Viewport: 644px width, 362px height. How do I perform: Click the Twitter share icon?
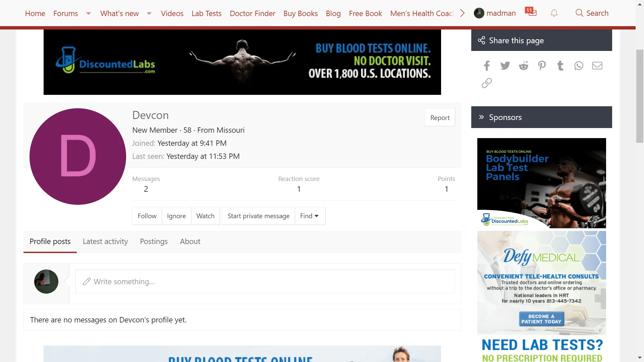505,66
